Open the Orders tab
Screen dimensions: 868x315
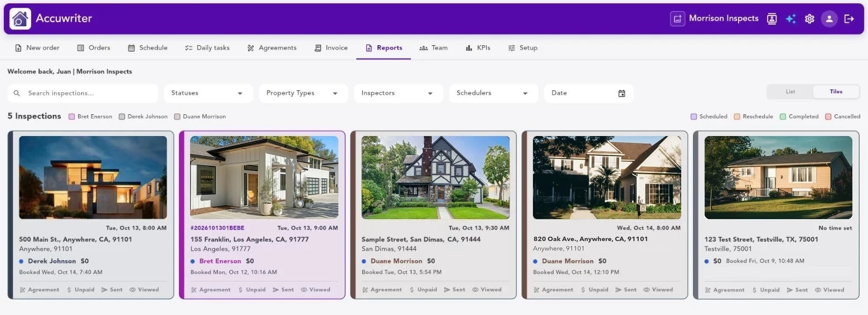94,48
